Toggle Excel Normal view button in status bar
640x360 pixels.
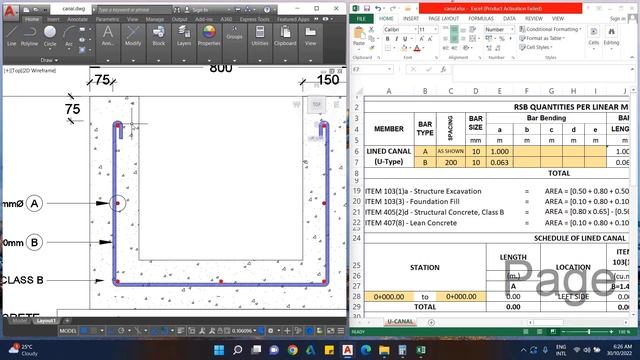pyautogui.click(x=526, y=332)
